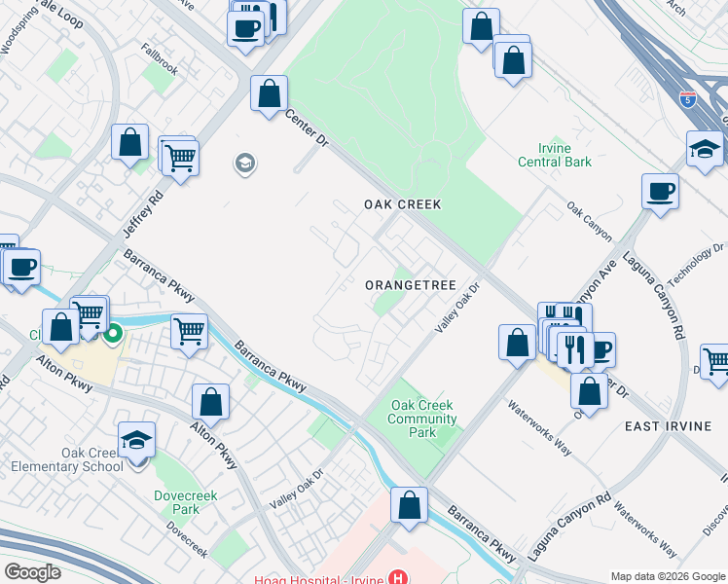
Task: Open the fork and knife restaurant marker
Action: (x=575, y=350)
